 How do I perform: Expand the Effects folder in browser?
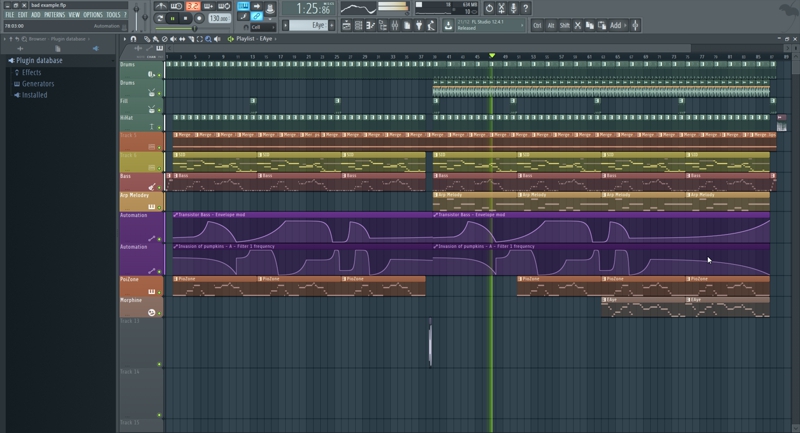[31, 72]
